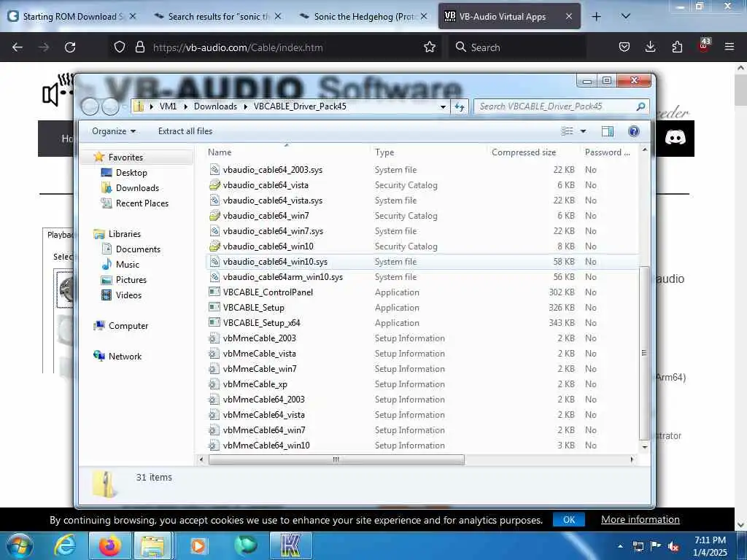Open the Windows Start button
The width and height of the screenshot is (747, 560).
[x=18, y=546]
